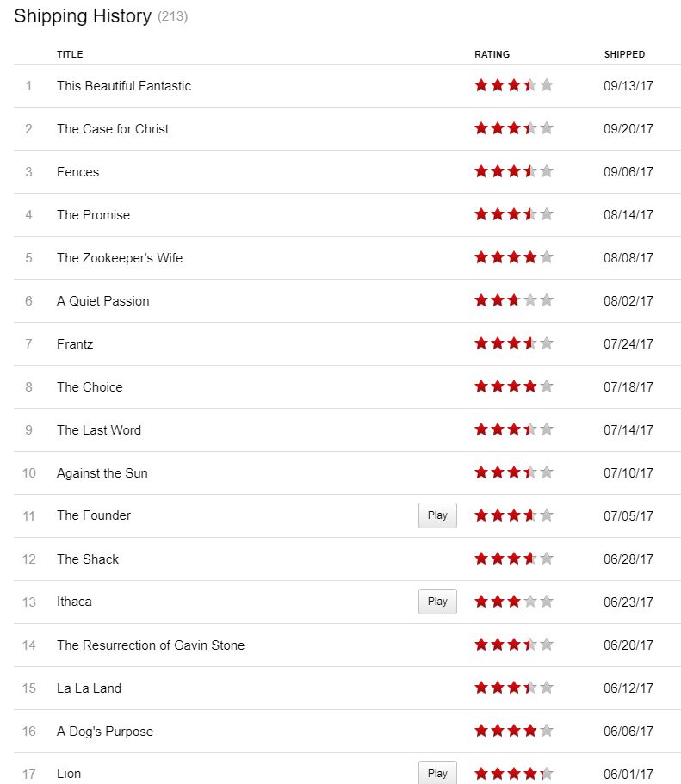Set A Quiet Passion rating to four stars
The height and width of the screenshot is (784, 681).
tap(530, 300)
